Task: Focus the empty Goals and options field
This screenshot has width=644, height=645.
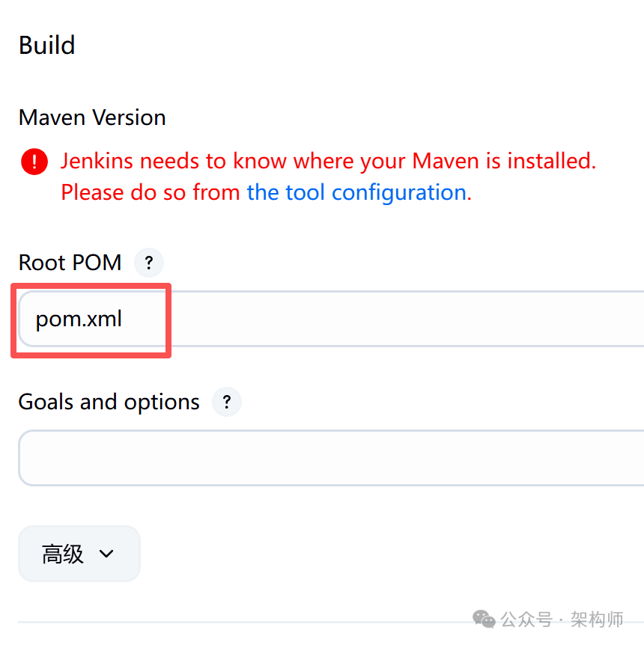Action: tap(329, 457)
